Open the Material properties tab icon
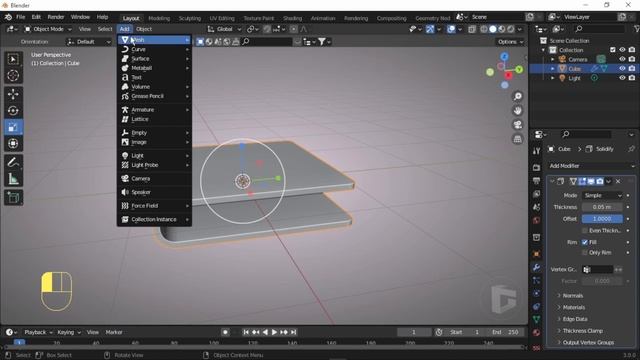This screenshot has width=640, height=360. pos(536,332)
